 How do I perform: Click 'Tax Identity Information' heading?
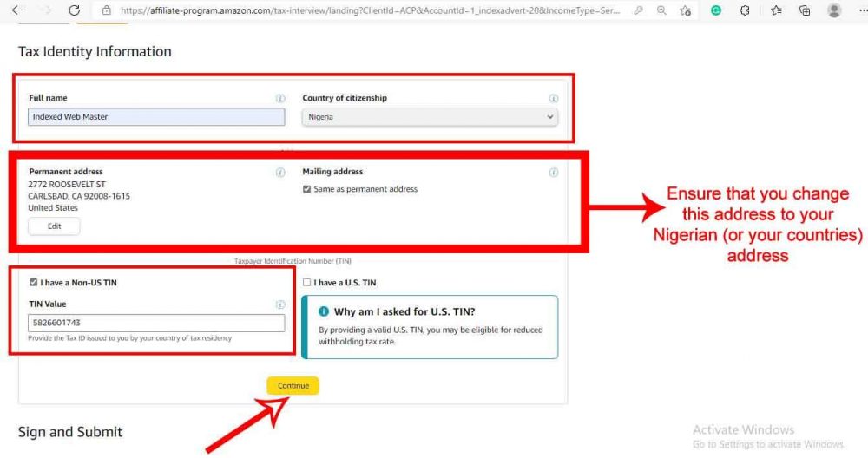(95, 51)
